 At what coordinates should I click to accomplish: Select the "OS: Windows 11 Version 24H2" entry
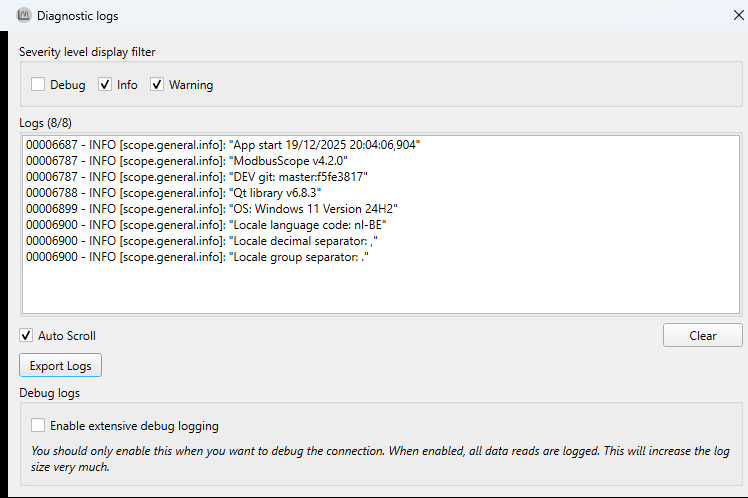[x=211, y=209]
